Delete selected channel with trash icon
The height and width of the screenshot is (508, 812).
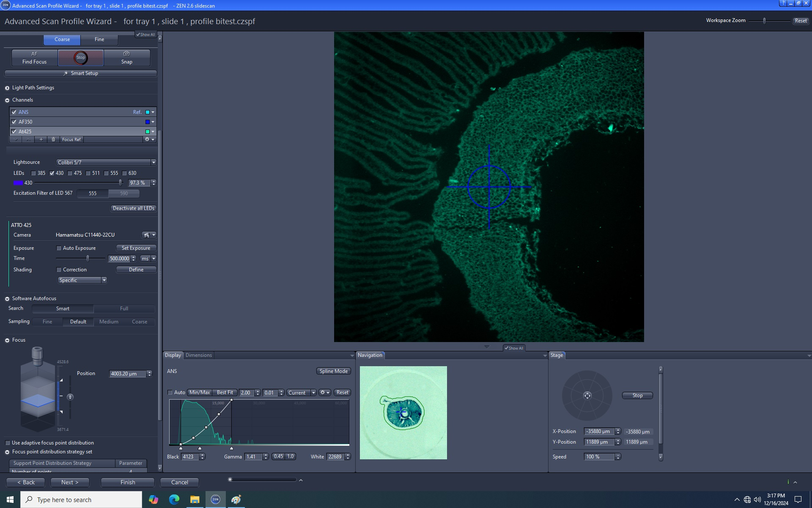click(53, 139)
